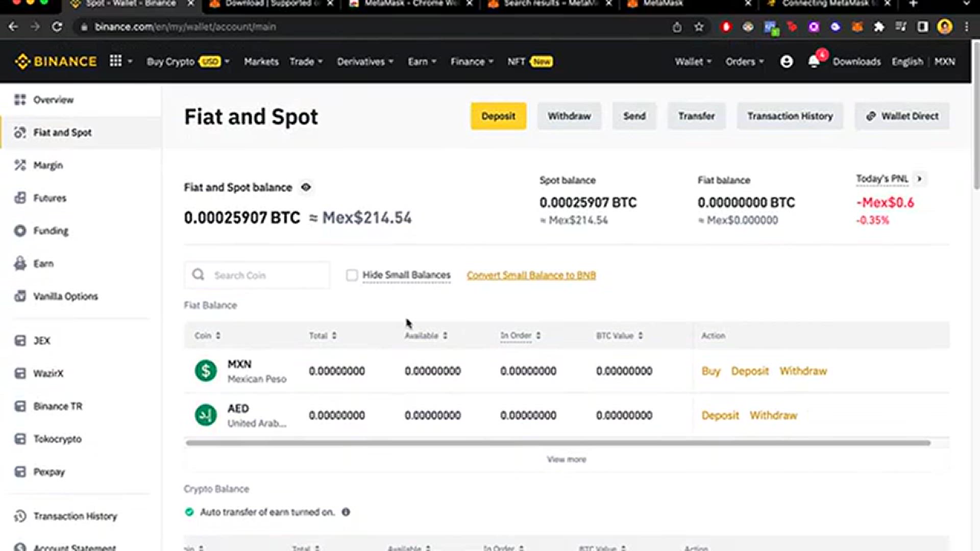Focus the Search Coin field
Screen dimensions: 980x551
pyautogui.click(x=257, y=275)
